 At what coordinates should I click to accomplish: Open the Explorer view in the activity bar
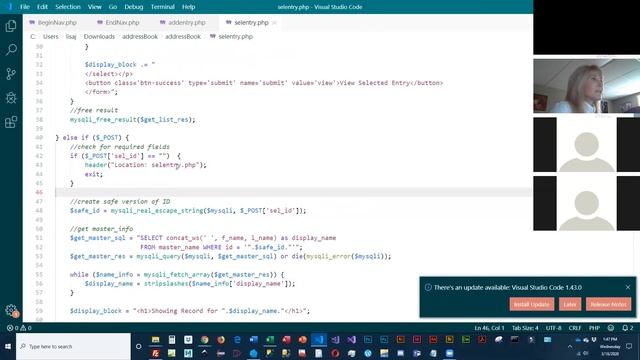pos(11,26)
